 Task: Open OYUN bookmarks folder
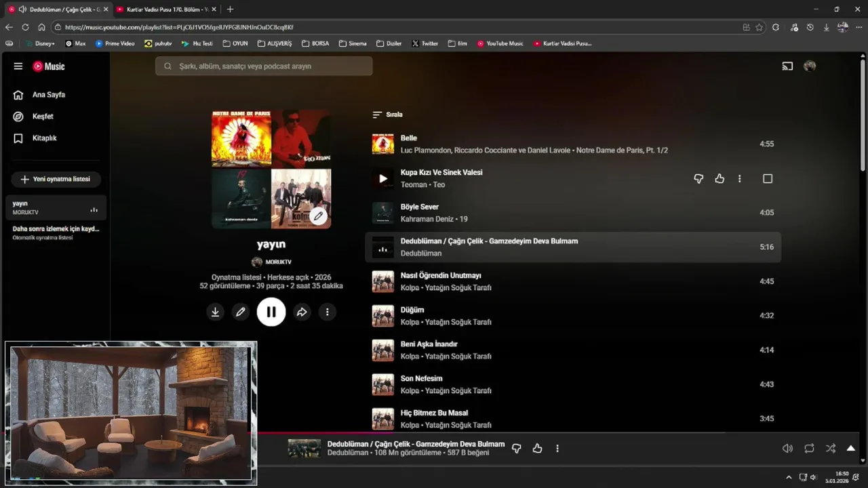pyautogui.click(x=235, y=43)
